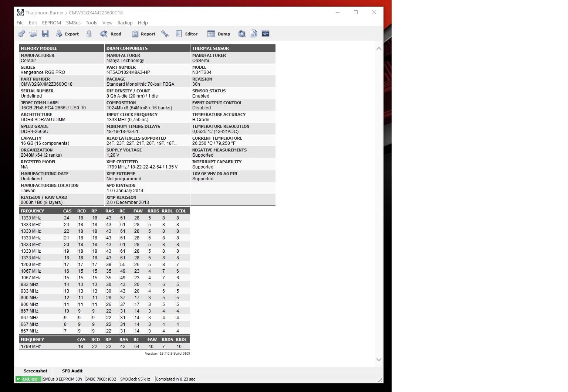Viewport: 568px width, 392px height.
Task: Click the Vengeance RGB PRO series value
Action: click(43, 72)
